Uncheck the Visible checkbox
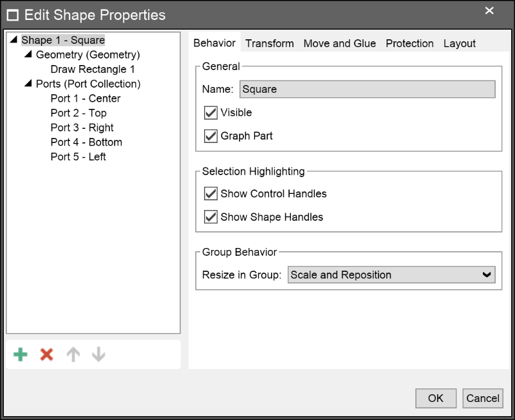515x420 pixels. click(x=211, y=113)
